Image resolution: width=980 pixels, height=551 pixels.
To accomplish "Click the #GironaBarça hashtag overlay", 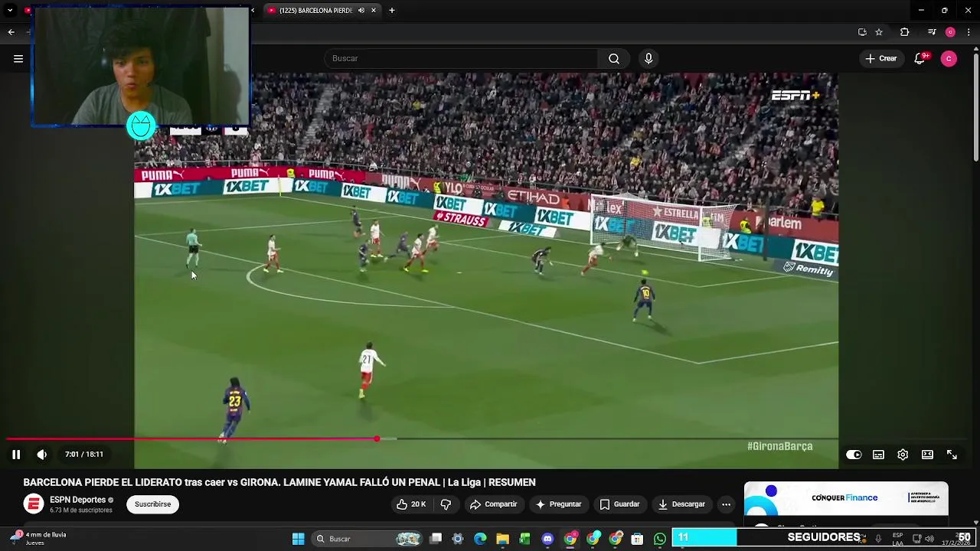I will pos(780,446).
